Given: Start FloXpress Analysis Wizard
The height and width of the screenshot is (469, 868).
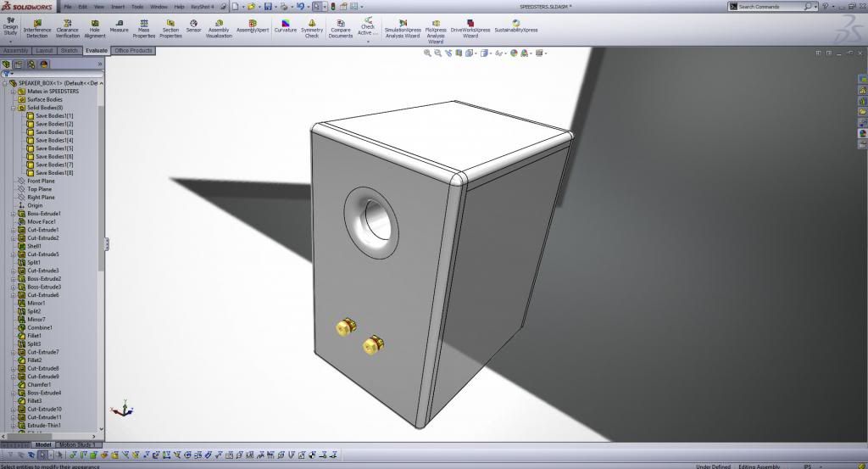Looking at the screenshot, I should tap(436, 31).
